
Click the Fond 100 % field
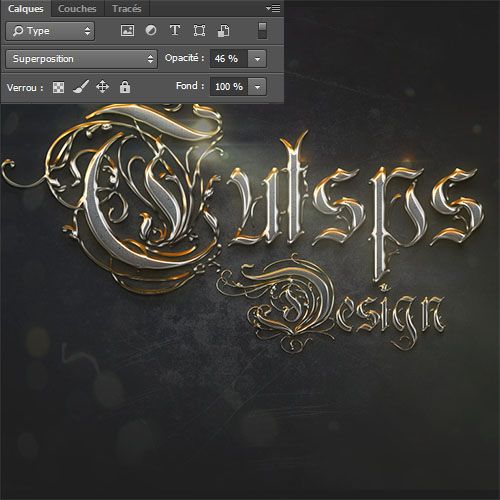click(229, 87)
